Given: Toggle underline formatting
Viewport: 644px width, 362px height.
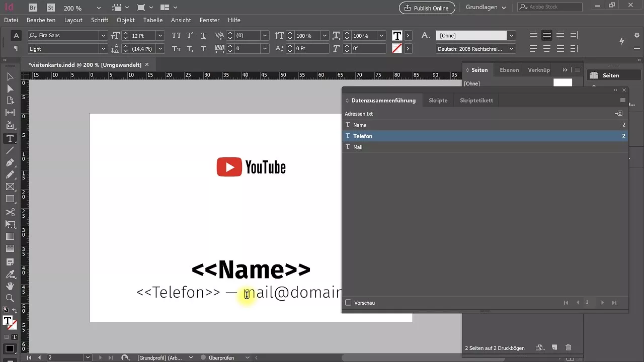Looking at the screenshot, I should pyautogui.click(x=203, y=36).
